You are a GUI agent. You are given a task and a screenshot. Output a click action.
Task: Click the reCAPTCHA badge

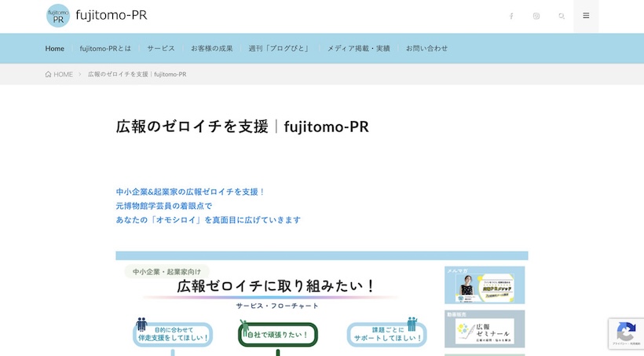click(627, 333)
